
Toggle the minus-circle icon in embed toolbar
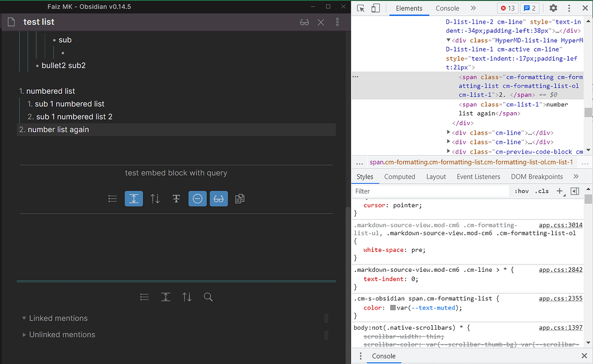click(x=197, y=198)
